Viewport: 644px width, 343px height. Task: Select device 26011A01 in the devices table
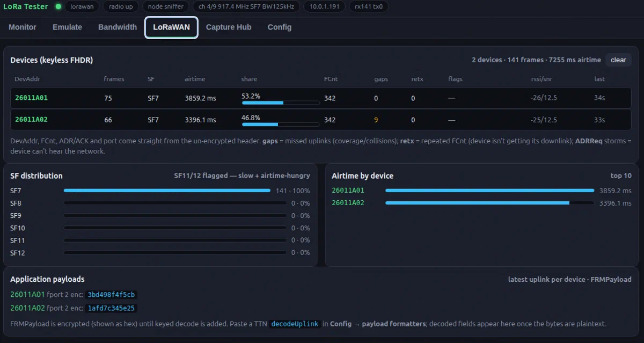[x=321, y=98]
